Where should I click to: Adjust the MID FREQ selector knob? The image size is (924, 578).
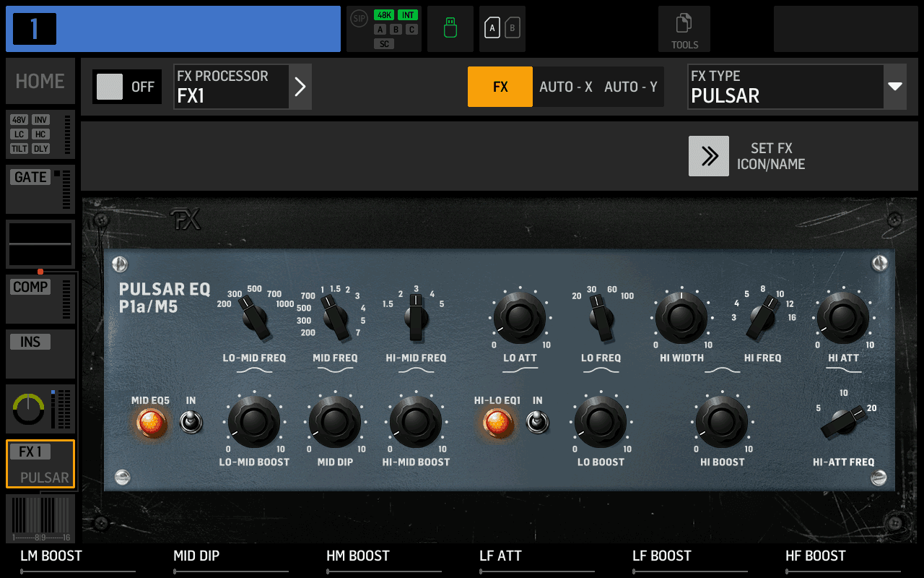pyautogui.click(x=334, y=318)
